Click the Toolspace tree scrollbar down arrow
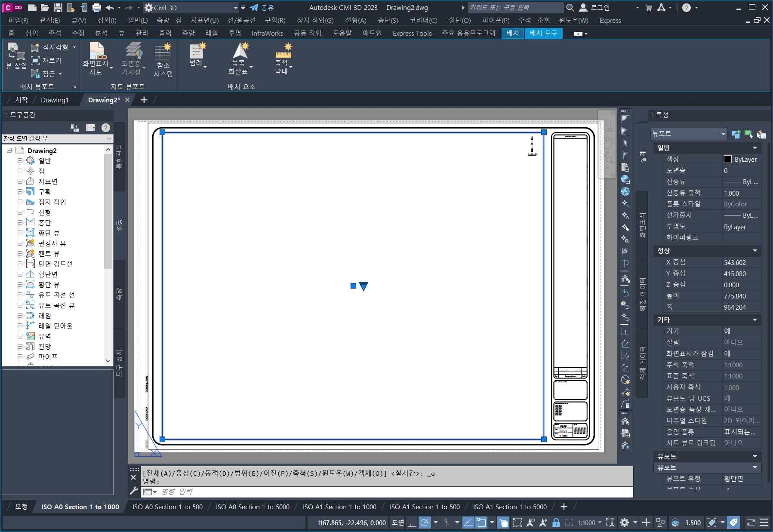The image size is (773, 532). (x=108, y=361)
